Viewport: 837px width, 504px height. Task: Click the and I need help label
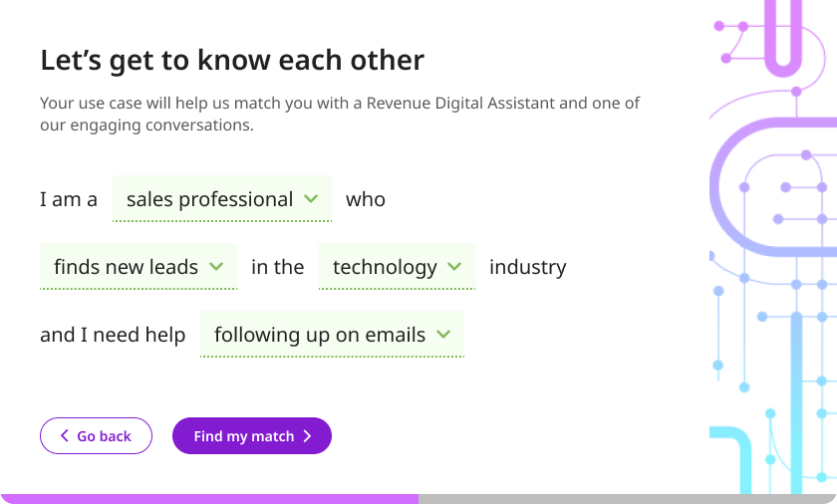pyautogui.click(x=113, y=335)
